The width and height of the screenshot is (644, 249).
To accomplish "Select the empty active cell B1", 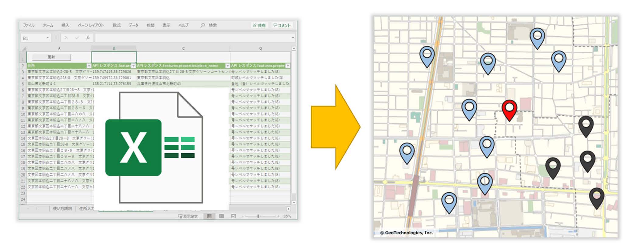I will [x=114, y=57].
